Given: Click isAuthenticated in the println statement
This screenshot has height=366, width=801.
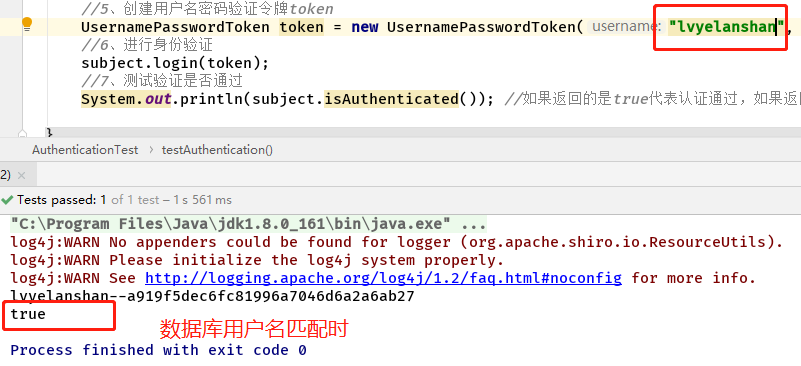Looking at the screenshot, I should click(x=391, y=99).
